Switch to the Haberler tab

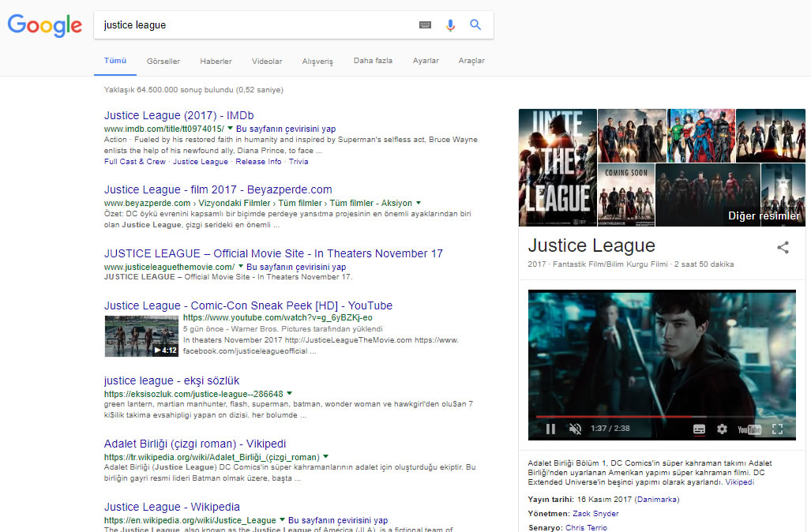pos(216,61)
